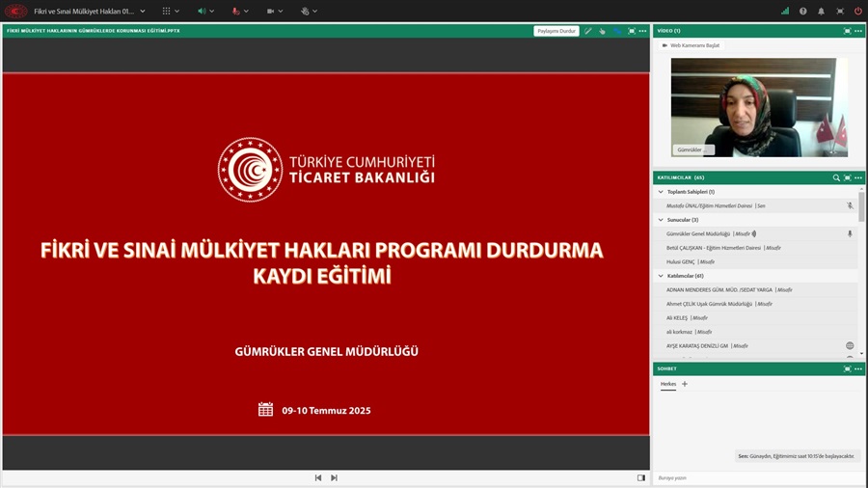Click the presenter's webcam video feed

point(759,107)
